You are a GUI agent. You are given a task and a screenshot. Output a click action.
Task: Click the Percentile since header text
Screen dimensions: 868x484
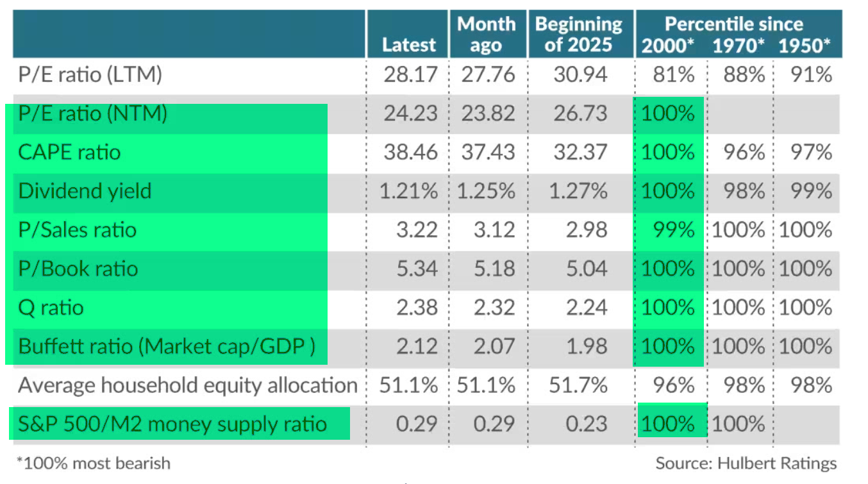[x=733, y=24]
